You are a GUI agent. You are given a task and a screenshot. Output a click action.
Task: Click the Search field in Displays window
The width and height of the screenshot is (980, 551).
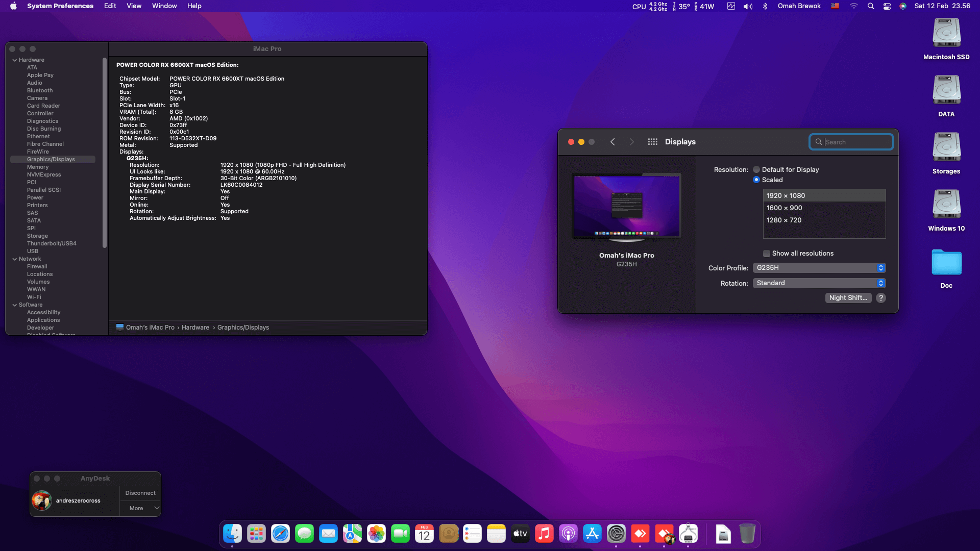pos(851,142)
